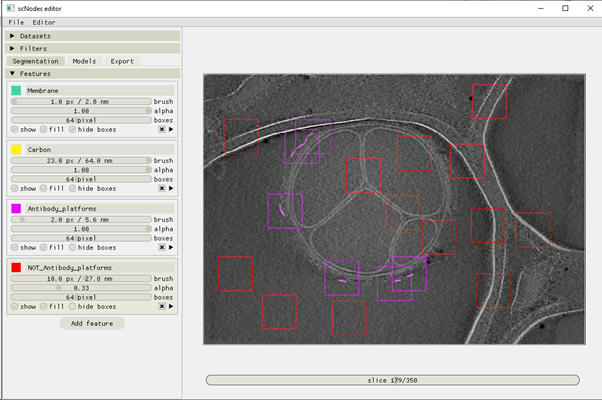Delete the Antibody_platforms feature with X icon

[162, 248]
